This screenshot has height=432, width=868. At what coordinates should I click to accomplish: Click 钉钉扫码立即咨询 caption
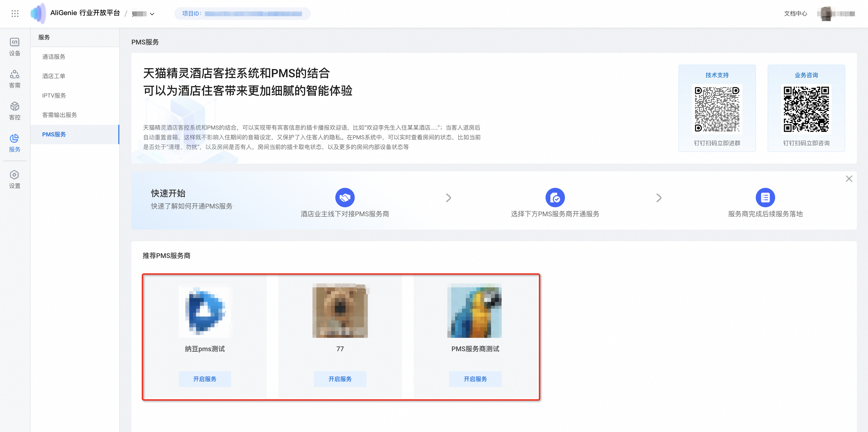coord(806,143)
